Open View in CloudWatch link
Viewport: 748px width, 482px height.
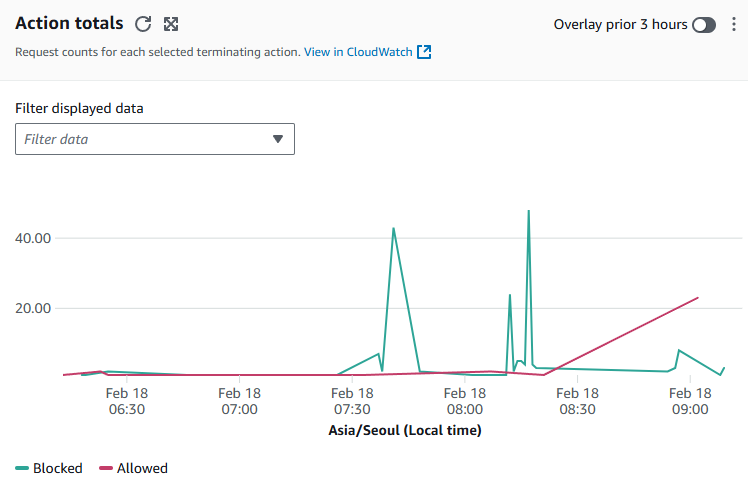[358, 52]
